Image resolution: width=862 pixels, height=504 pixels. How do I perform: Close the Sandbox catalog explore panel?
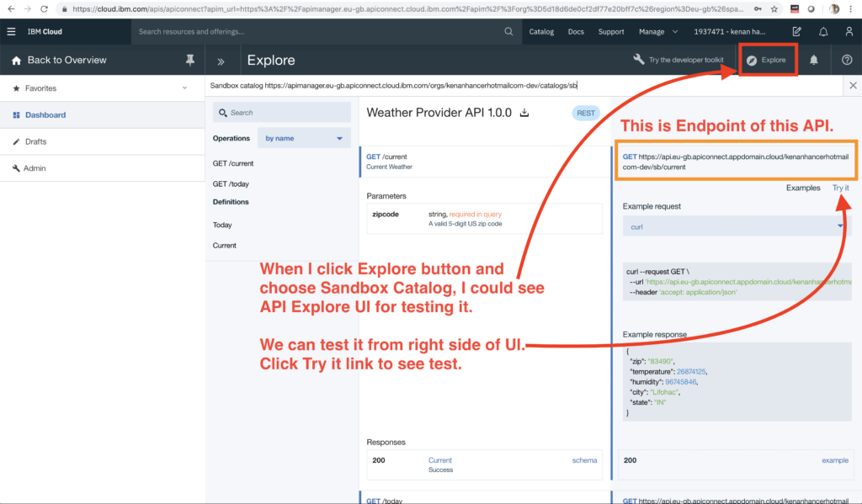pyautogui.click(x=853, y=86)
